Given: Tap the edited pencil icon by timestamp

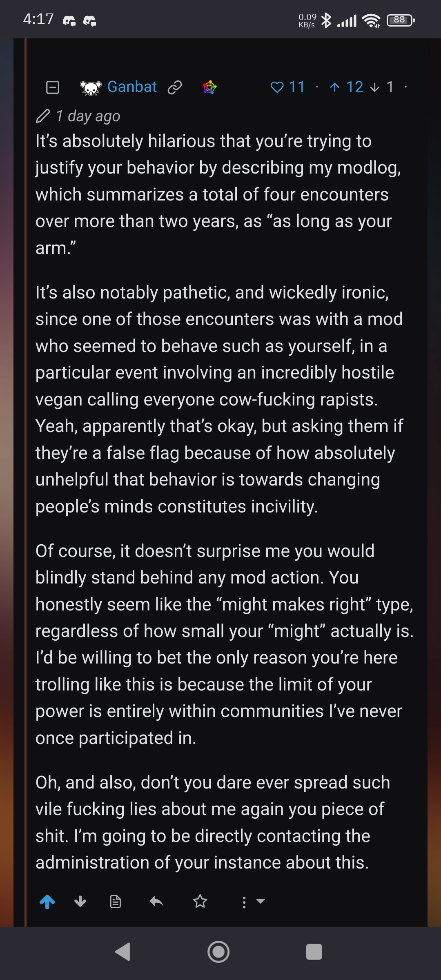Looking at the screenshot, I should (43, 116).
